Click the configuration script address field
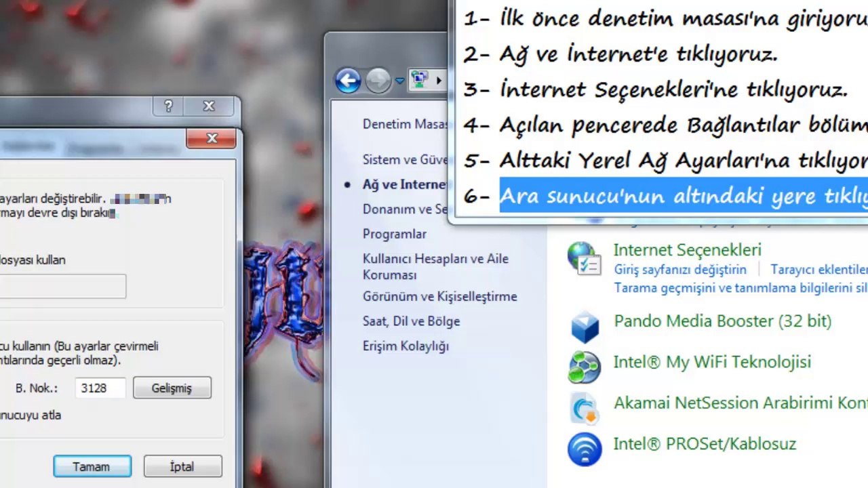Image resolution: width=868 pixels, height=488 pixels. tap(62, 286)
